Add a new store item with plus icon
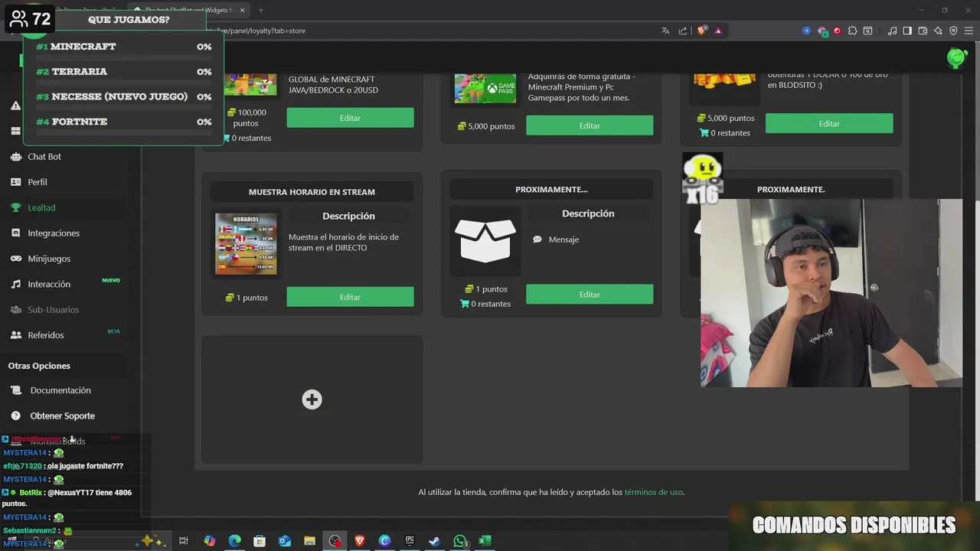980x551 pixels. coord(312,399)
